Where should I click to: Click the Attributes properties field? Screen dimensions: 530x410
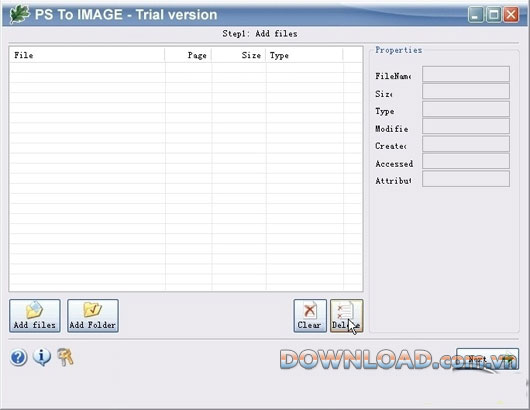click(x=466, y=179)
